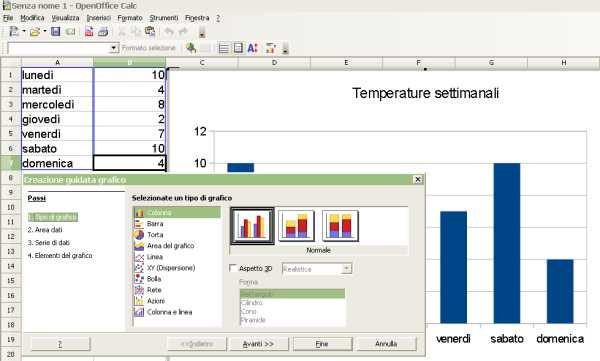Expand the formatting toolbar overflow arrow
This screenshot has width=600, height=361.
[x=285, y=49]
